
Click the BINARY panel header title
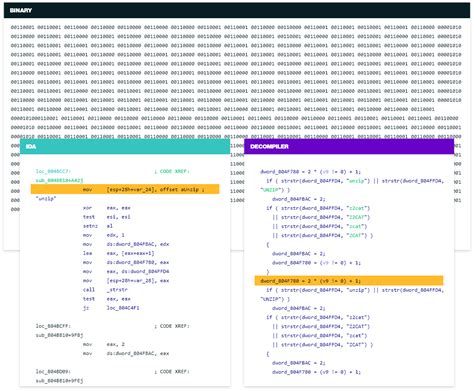coord(21,10)
